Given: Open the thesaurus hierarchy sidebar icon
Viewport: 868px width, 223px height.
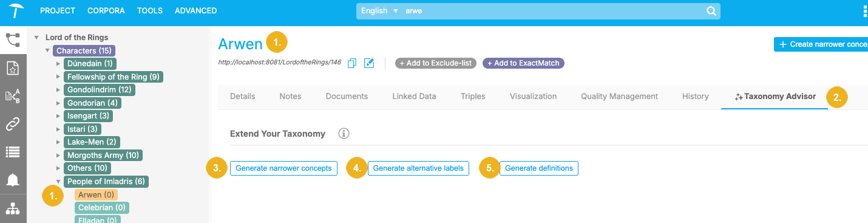Looking at the screenshot, I should click(x=13, y=40).
